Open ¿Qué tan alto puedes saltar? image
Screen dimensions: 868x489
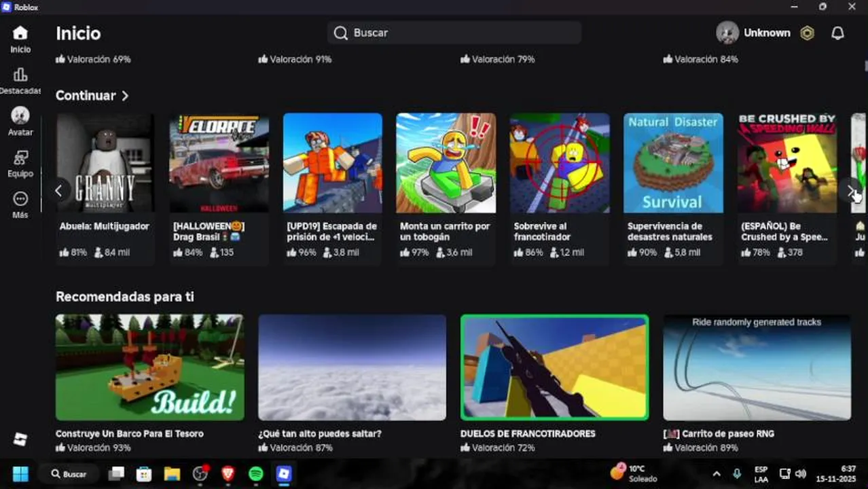pos(352,367)
